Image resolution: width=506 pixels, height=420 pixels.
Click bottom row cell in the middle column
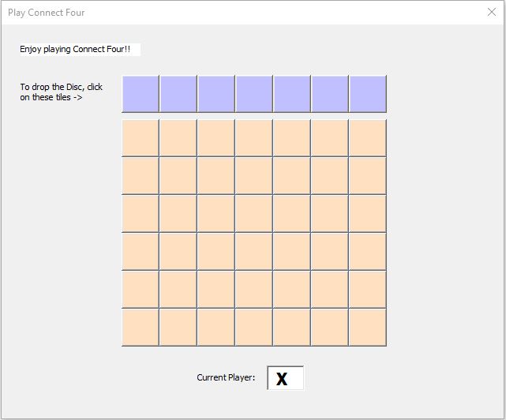coord(254,327)
